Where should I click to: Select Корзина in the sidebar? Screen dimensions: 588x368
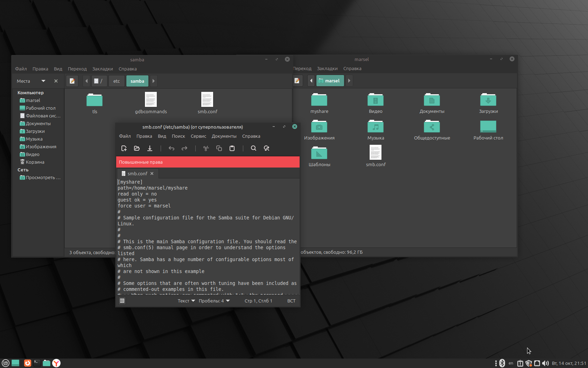coord(35,162)
